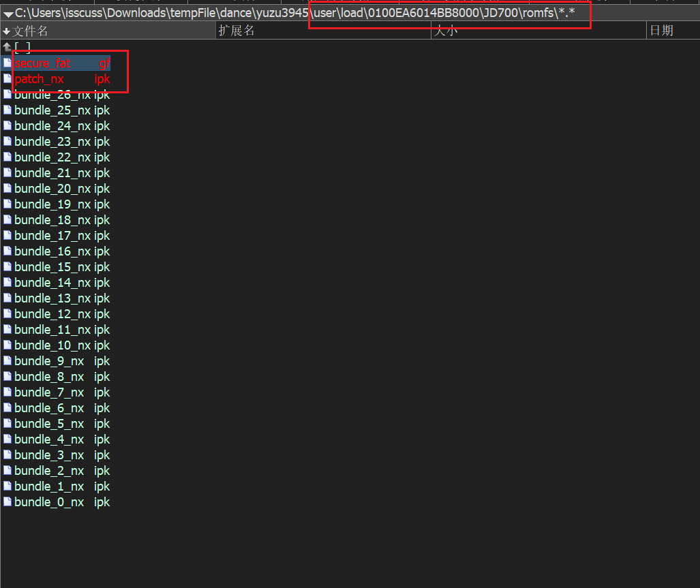Sort by the 文件名 column header

pyautogui.click(x=31, y=31)
